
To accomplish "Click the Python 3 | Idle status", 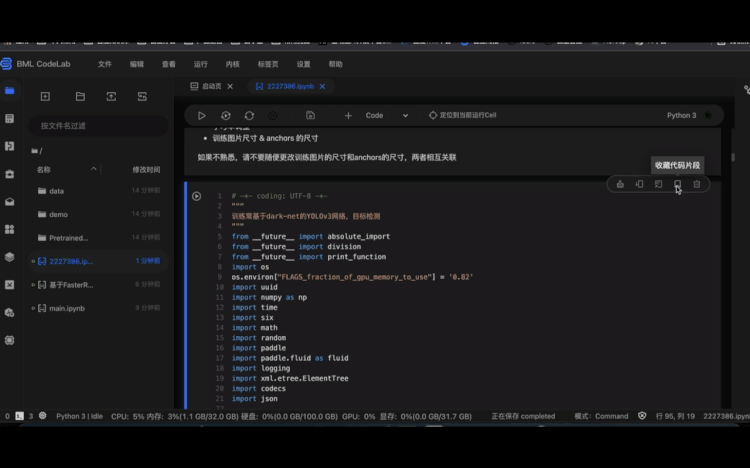I will [x=79, y=416].
